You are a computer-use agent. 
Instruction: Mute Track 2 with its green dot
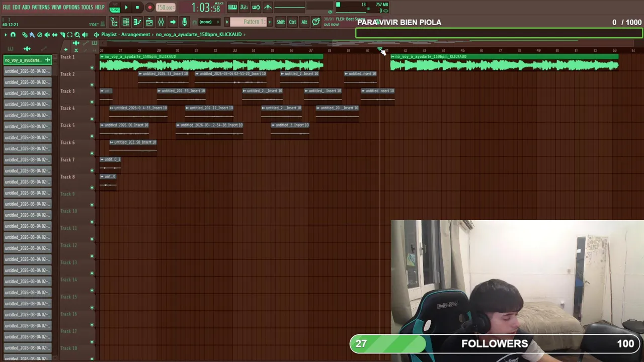92,84
